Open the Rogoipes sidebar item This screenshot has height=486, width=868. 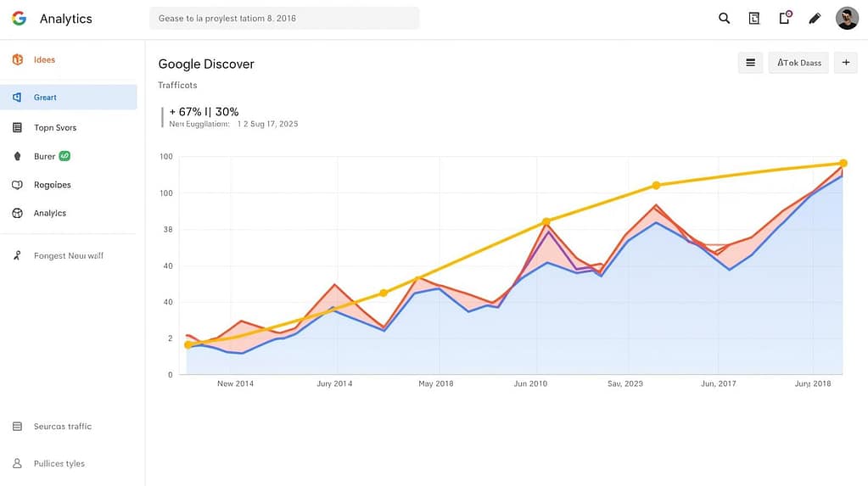click(x=52, y=185)
